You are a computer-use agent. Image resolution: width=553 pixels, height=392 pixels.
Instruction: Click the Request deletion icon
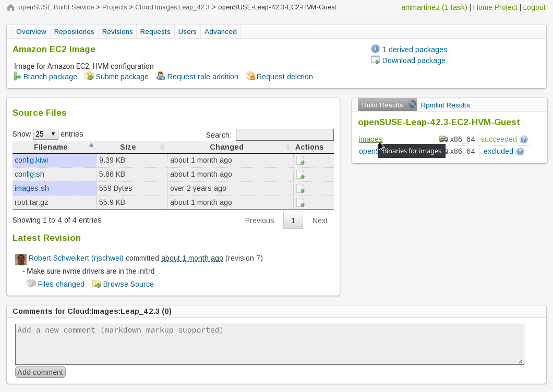pyautogui.click(x=250, y=77)
